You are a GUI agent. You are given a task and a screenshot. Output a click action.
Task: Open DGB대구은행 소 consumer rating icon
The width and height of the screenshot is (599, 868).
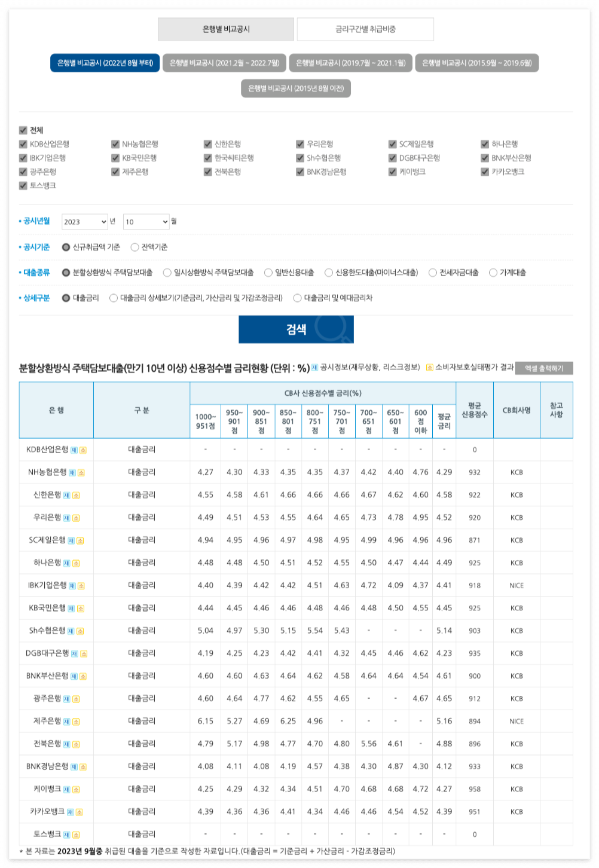84,654
